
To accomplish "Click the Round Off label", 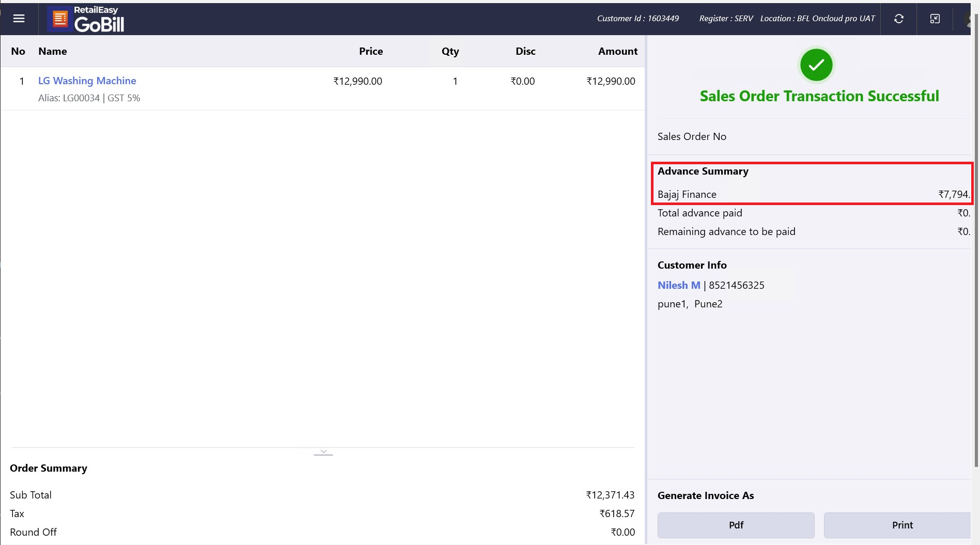I will pos(33,532).
